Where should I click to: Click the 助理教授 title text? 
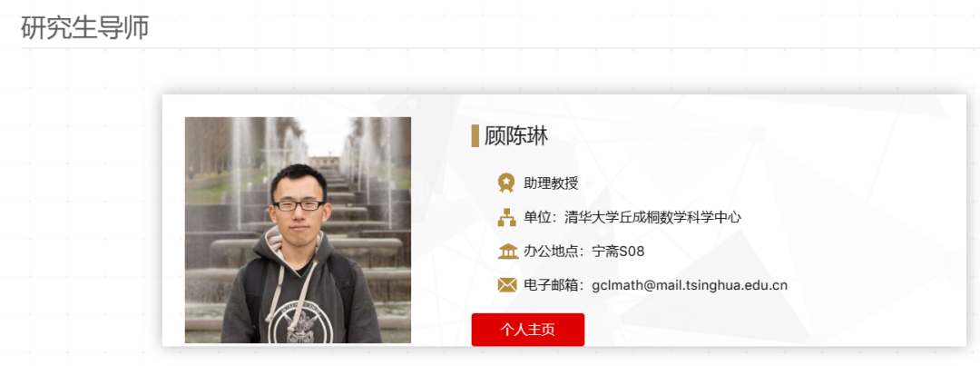point(552,183)
